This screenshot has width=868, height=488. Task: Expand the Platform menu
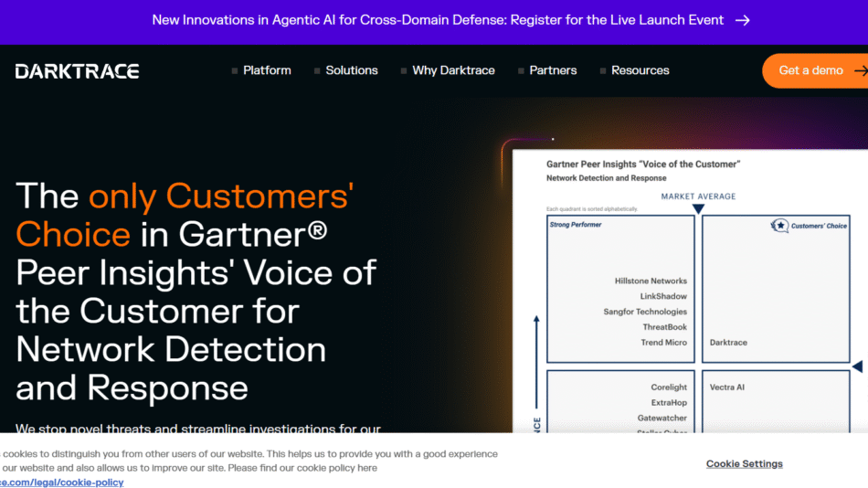[266, 70]
